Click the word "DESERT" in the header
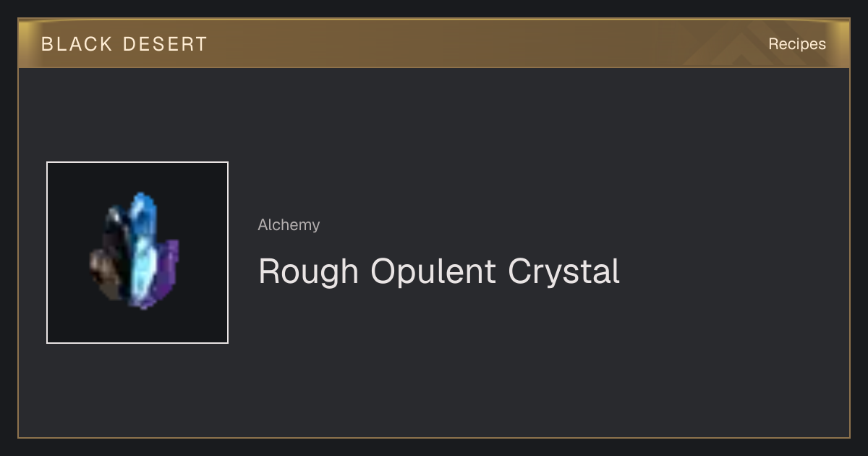 (166, 44)
